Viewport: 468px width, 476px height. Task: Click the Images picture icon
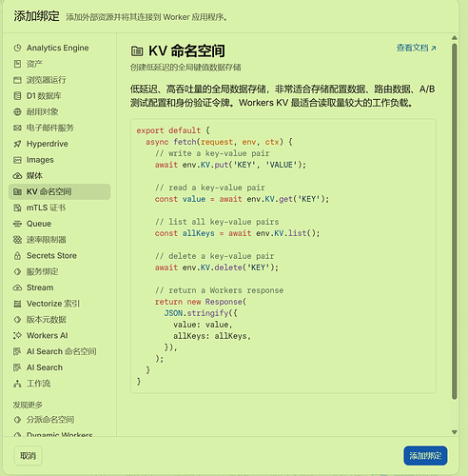tap(17, 160)
